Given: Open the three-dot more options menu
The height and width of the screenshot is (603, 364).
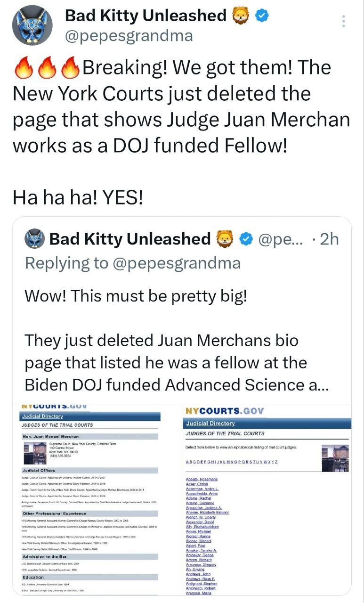Looking at the screenshot, I should [344, 22].
